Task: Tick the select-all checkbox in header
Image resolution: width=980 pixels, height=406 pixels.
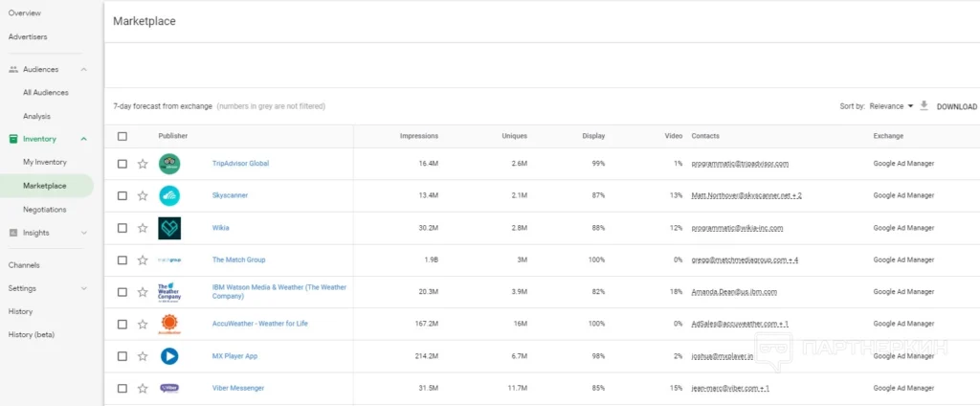Action: pos(122,136)
